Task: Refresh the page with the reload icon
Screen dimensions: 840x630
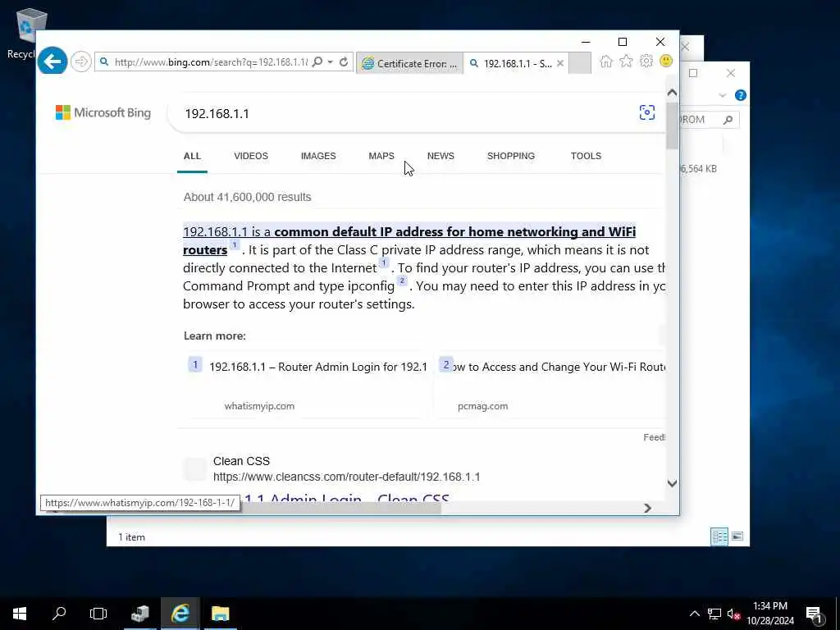Action: pyautogui.click(x=344, y=62)
